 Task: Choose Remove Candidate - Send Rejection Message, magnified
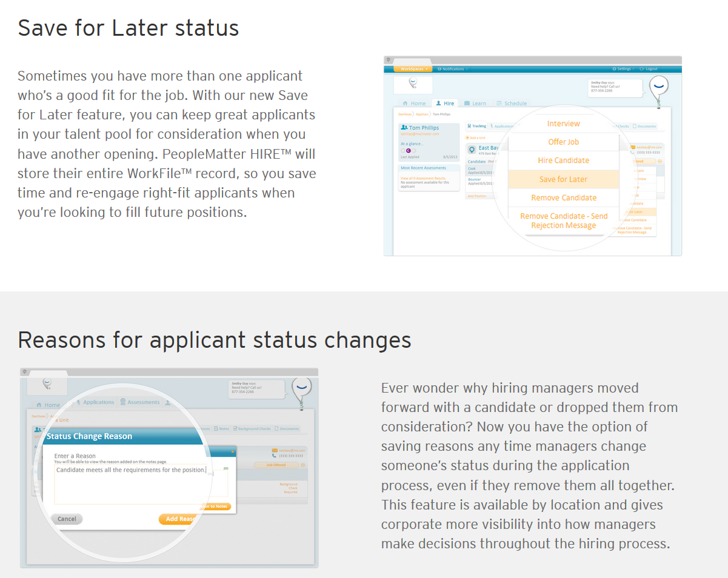pos(564,221)
